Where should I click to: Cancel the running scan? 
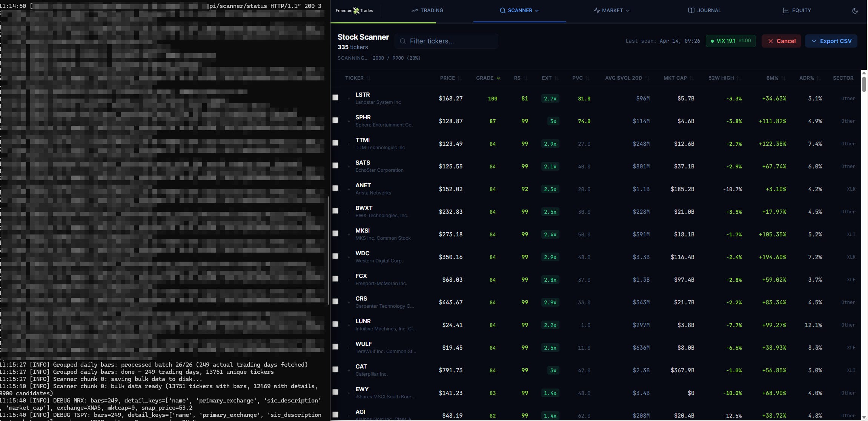coord(781,41)
